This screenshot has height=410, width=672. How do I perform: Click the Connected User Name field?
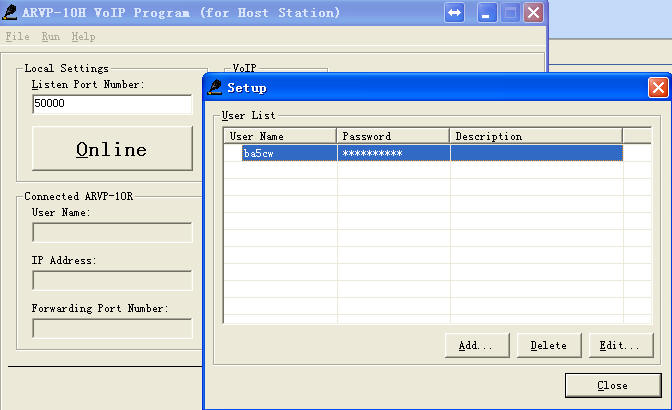point(112,232)
